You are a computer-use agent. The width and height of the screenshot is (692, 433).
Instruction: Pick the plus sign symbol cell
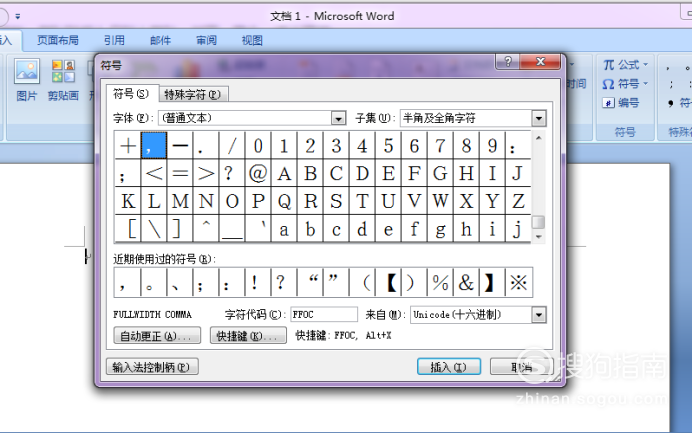128,146
